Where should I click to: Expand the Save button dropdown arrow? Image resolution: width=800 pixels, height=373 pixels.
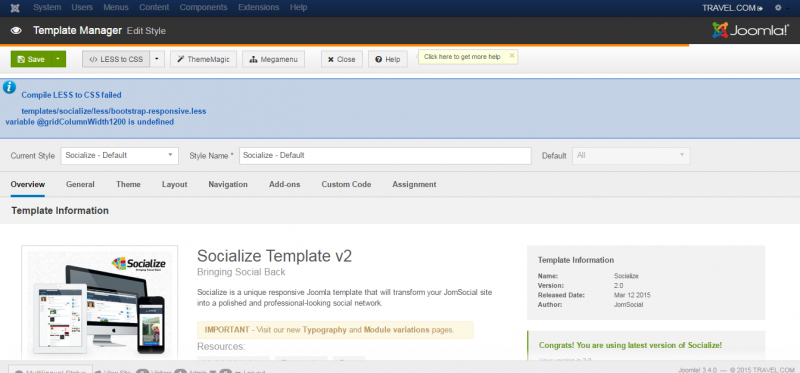pyautogui.click(x=59, y=59)
